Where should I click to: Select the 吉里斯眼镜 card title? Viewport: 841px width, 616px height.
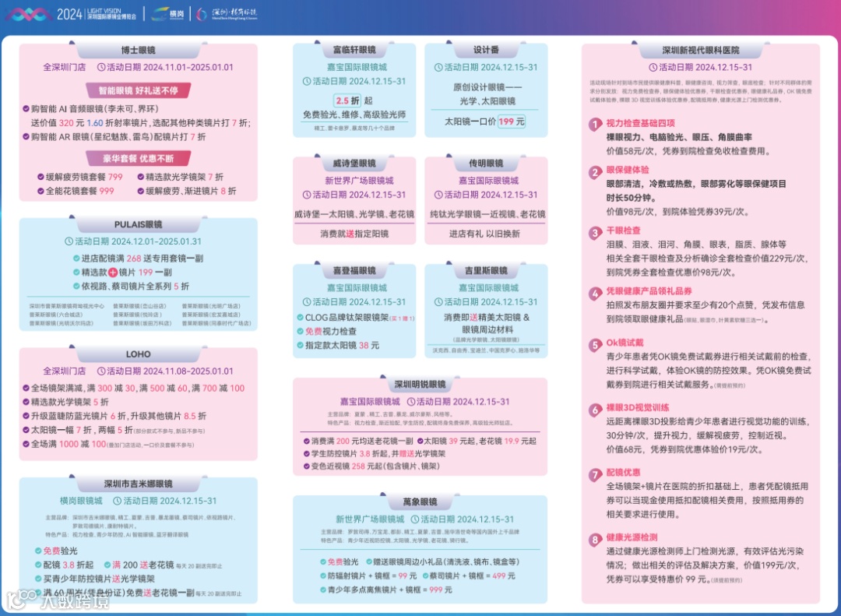coord(486,270)
